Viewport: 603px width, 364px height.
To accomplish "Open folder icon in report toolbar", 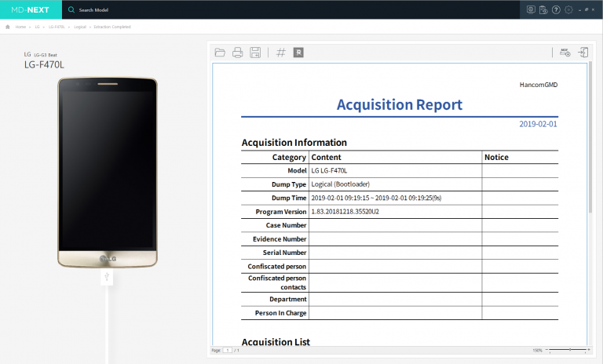I will 220,53.
